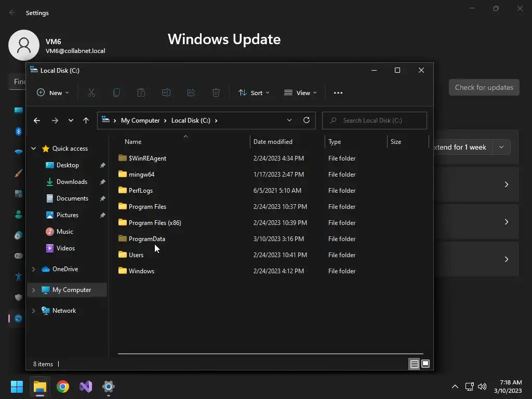532x399 pixels.
Task: Select Documents in Quick access
Action: [x=72, y=198]
